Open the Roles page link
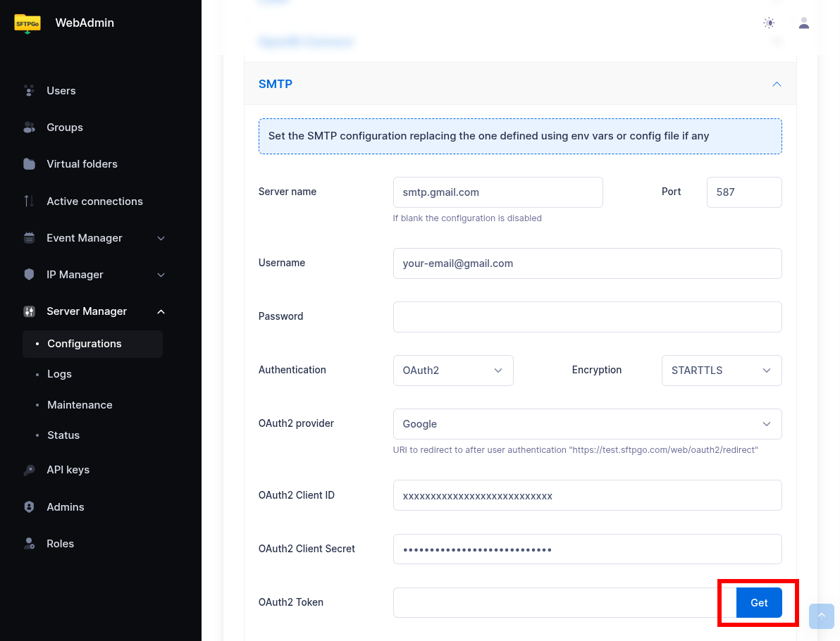The height and width of the screenshot is (641, 840). point(60,544)
